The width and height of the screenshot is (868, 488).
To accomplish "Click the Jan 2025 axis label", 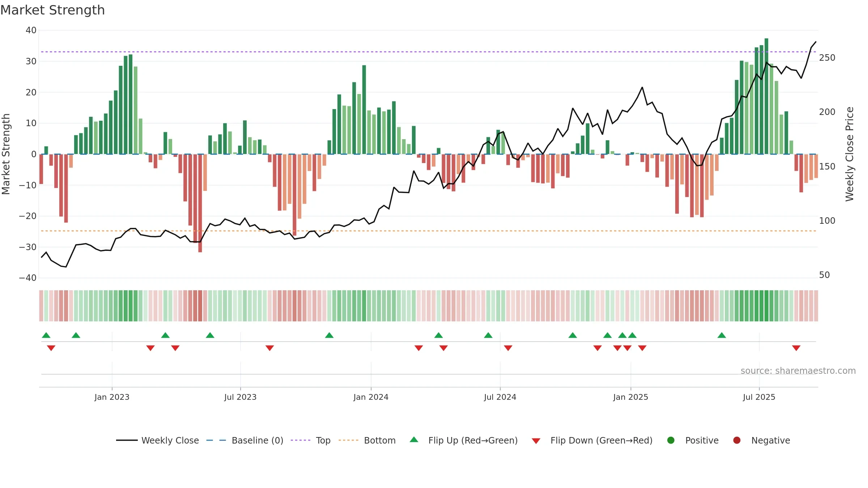I will (x=631, y=397).
